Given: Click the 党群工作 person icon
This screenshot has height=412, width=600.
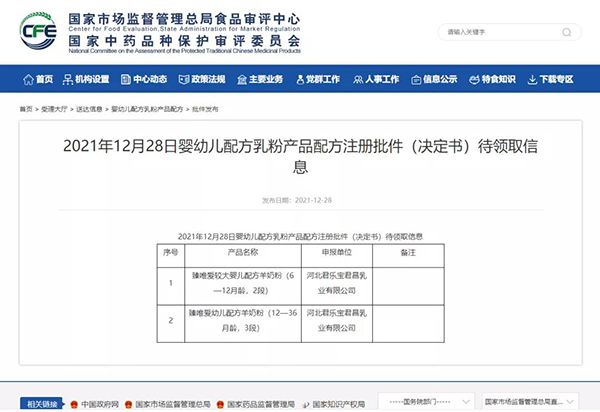Looking at the screenshot, I should coord(300,79).
